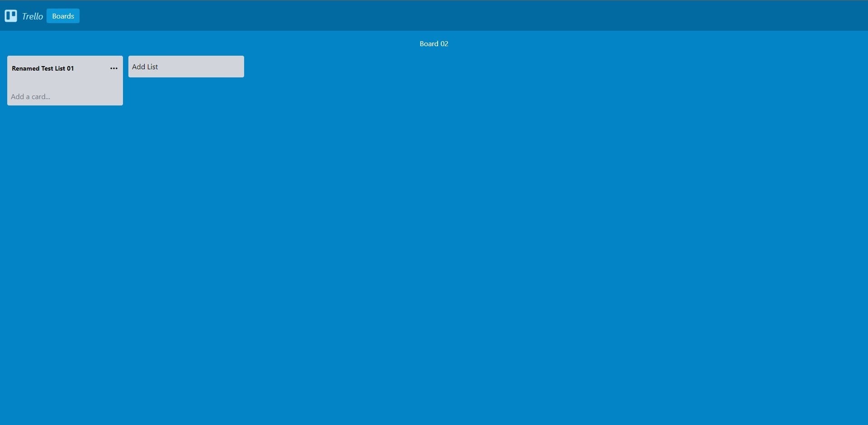Edit the list name Renamed Test List 01
Viewport: 868px width, 425px height.
point(43,68)
